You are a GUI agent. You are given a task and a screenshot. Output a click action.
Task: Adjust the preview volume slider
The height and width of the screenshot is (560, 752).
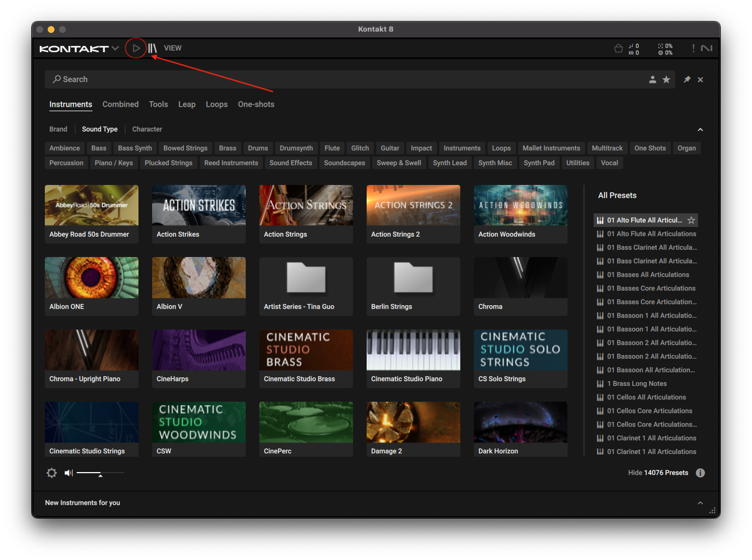[x=100, y=473]
